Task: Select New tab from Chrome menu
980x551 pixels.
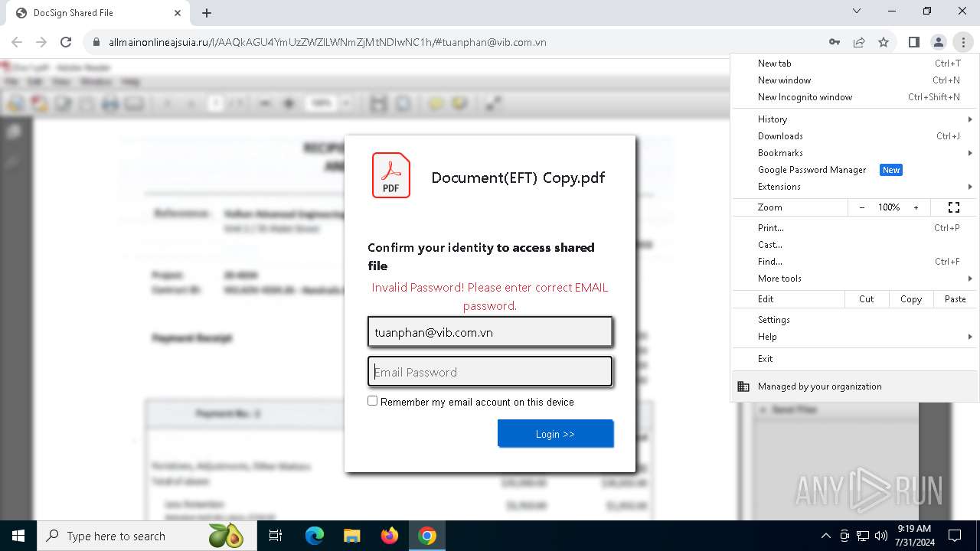Action: (854, 64)
